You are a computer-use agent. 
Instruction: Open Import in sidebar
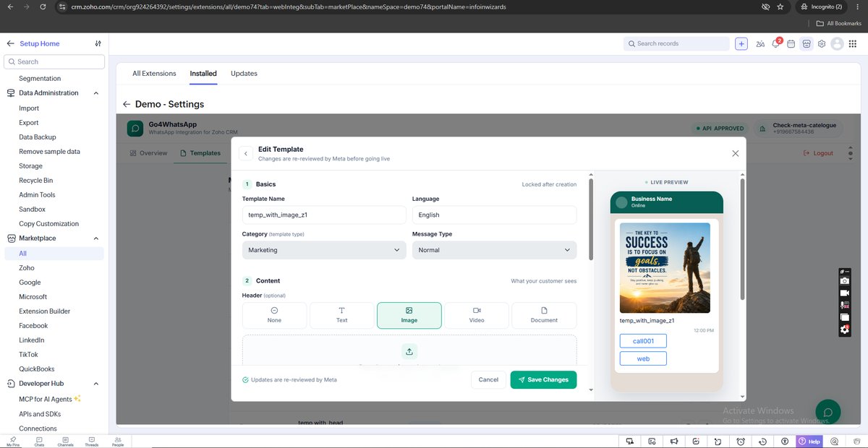click(x=29, y=108)
